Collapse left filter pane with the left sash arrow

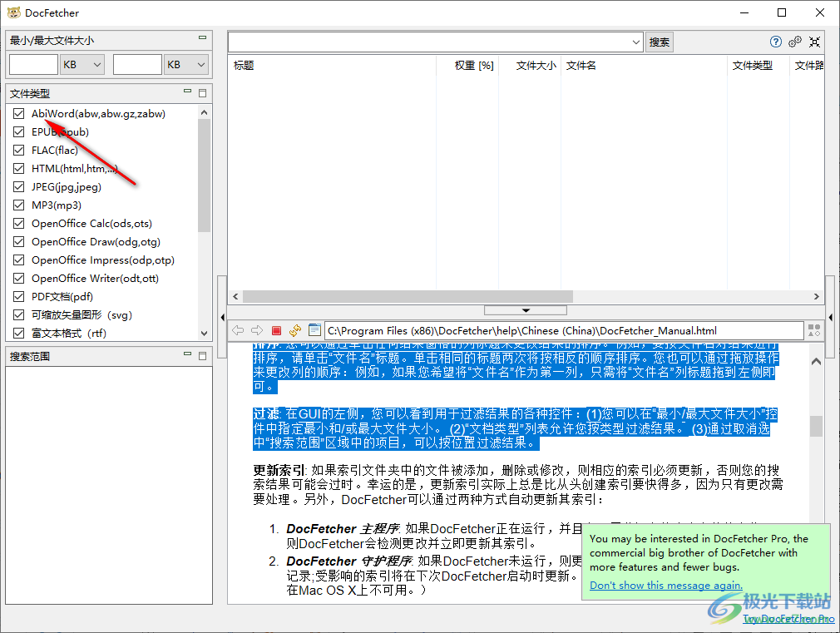pyautogui.click(x=222, y=317)
